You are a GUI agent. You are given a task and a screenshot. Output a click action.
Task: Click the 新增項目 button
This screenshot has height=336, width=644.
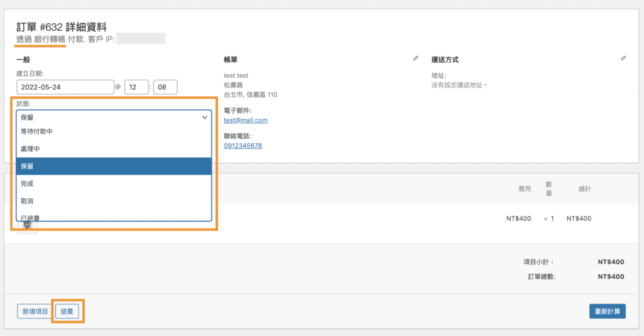[35, 312]
